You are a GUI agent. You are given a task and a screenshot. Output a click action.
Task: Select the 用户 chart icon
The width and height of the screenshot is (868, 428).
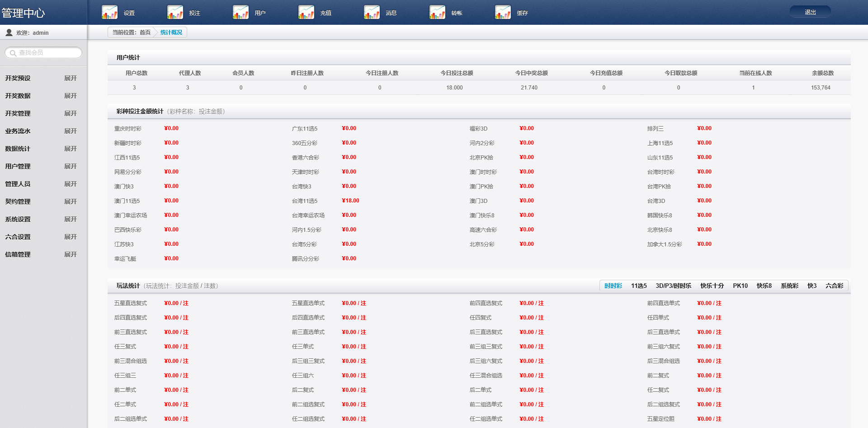pyautogui.click(x=241, y=12)
